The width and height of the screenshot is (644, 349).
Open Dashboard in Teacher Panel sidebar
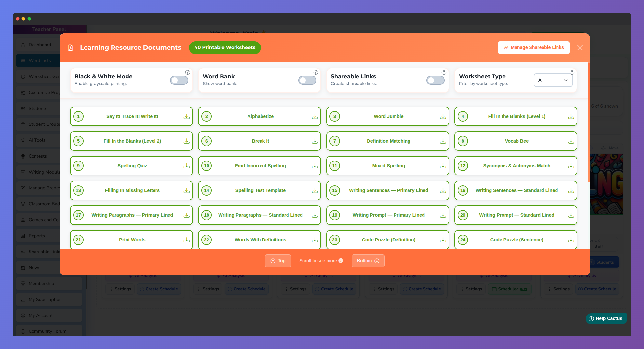click(x=38, y=45)
